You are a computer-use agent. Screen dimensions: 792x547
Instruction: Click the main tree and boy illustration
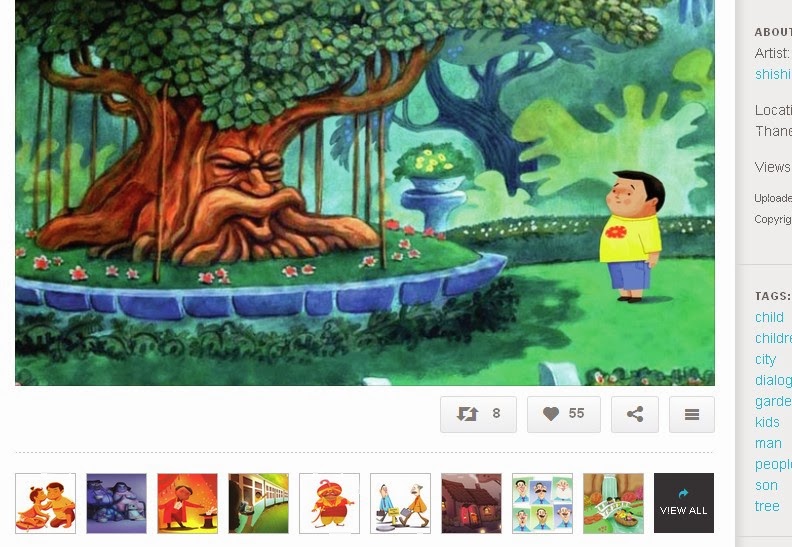365,192
